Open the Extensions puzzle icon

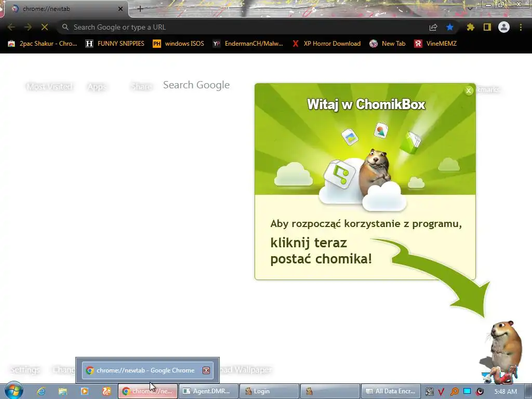[470, 27]
